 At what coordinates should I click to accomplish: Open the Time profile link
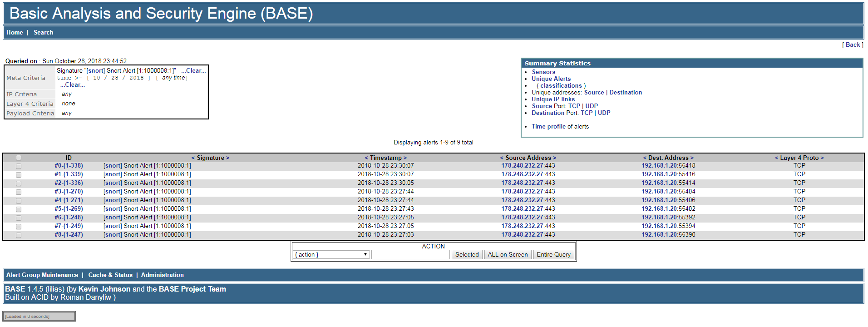548,127
